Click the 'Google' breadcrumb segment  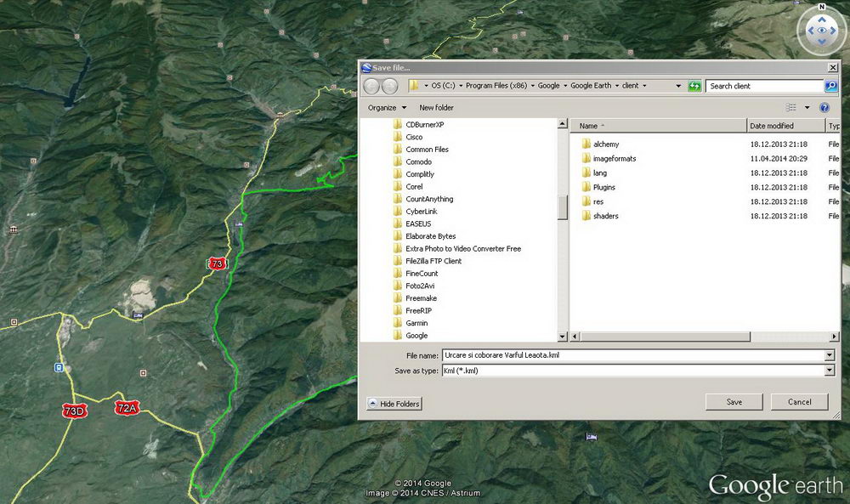point(548,86)
